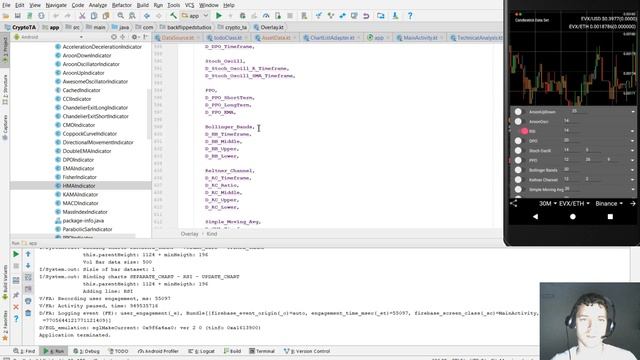Screen dimensions: 640x360
Task: Open the EVX/ETH pair dropdown
Action: click(x=574, y=203)
